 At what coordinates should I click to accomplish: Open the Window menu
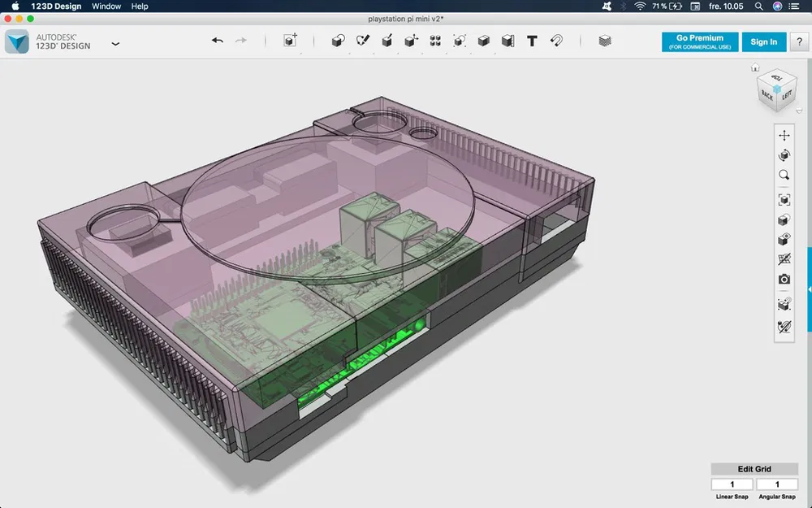[x=106, y=6]
